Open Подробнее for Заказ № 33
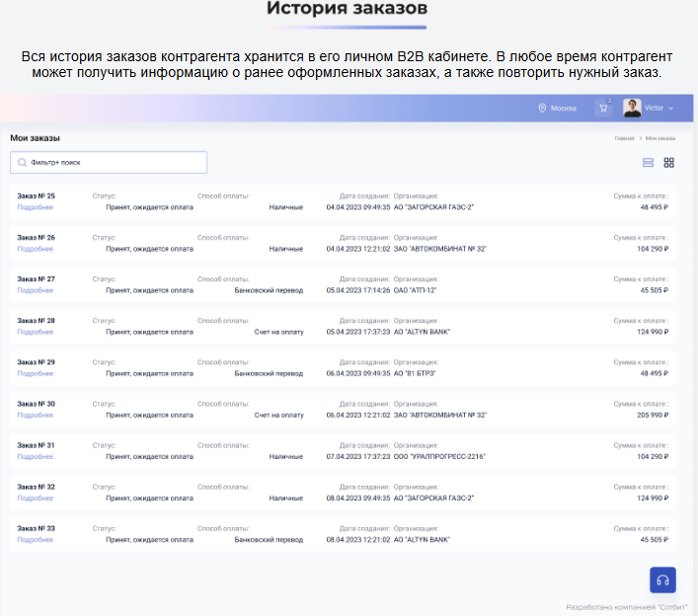Image resolution: width=698 pixels, height=616 pixels. [35, 540]
